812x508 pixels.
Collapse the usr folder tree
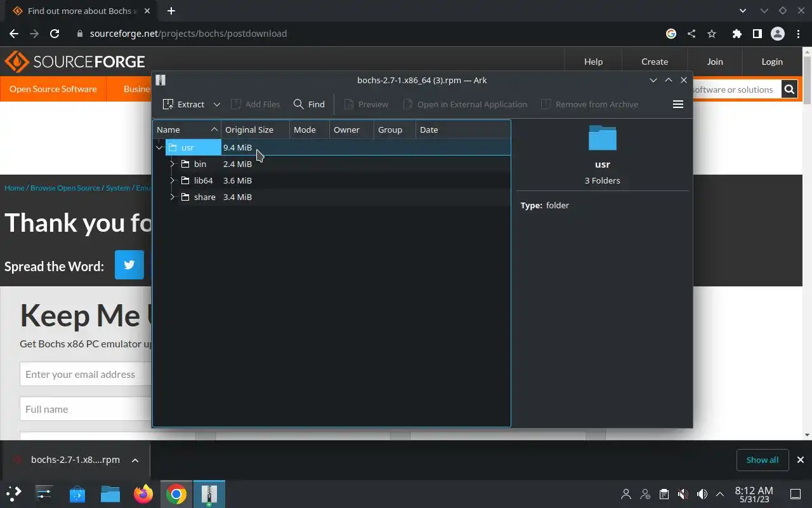[159, 147]
